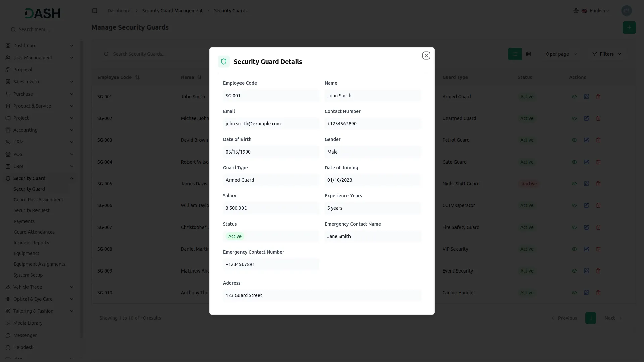
Task: View SG-007 details with eye icon
Action: point(574,227)
